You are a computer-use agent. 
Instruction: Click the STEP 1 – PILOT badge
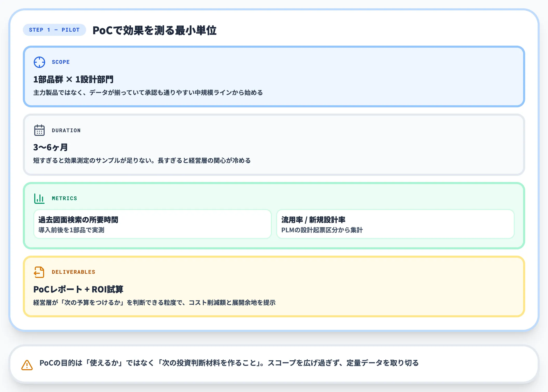(x=54, y=30)
